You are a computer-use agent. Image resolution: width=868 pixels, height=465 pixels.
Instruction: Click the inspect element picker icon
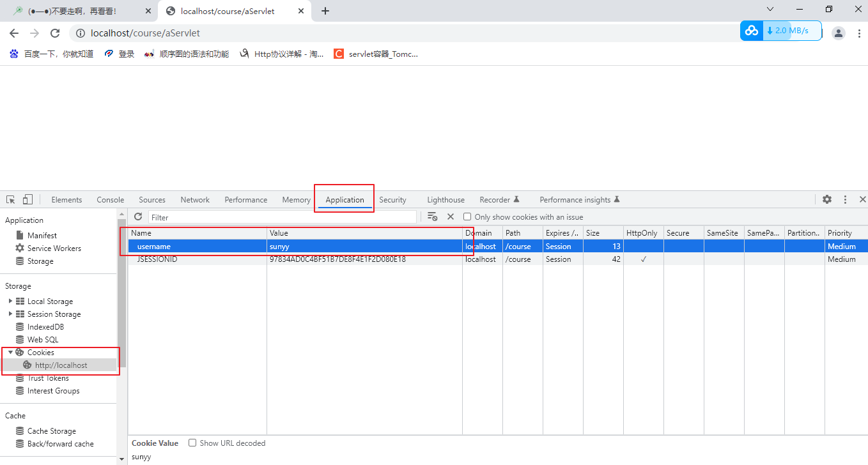coord(11,200)
